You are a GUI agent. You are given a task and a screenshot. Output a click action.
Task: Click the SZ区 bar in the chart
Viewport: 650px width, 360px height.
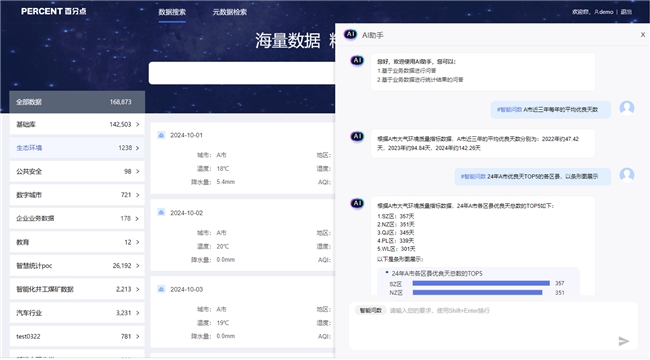tap(481, 283)
